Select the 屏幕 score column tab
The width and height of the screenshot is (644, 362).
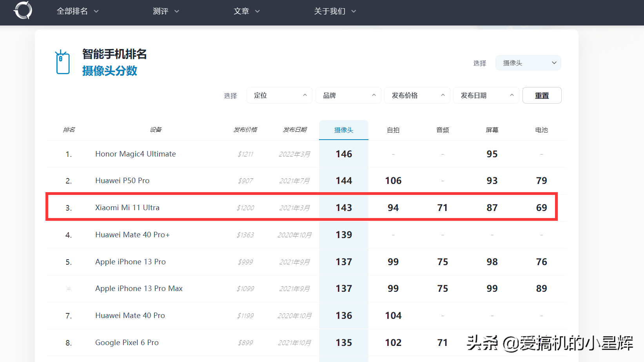[492, 130]
